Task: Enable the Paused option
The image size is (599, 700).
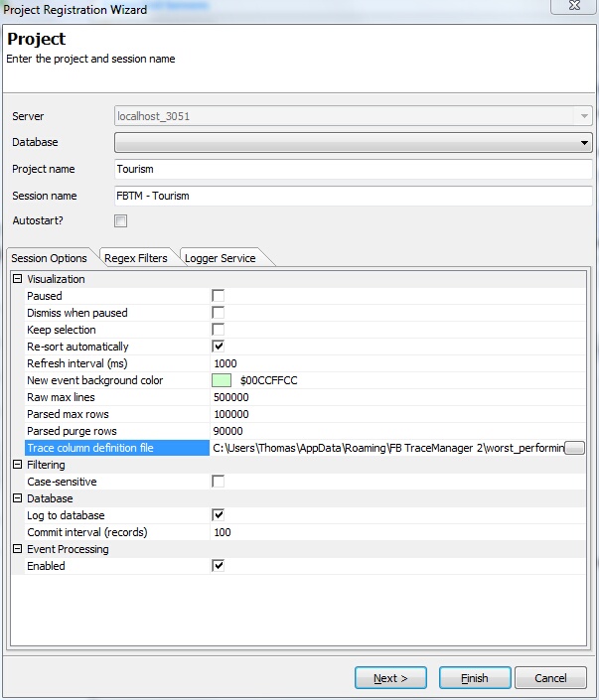Action: [218, 296]
